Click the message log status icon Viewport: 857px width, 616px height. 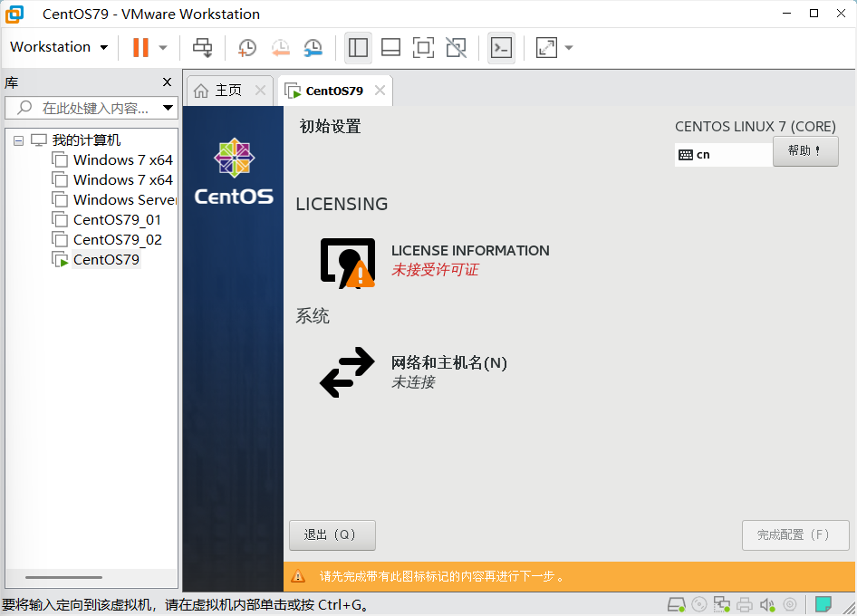pos(823,604)
